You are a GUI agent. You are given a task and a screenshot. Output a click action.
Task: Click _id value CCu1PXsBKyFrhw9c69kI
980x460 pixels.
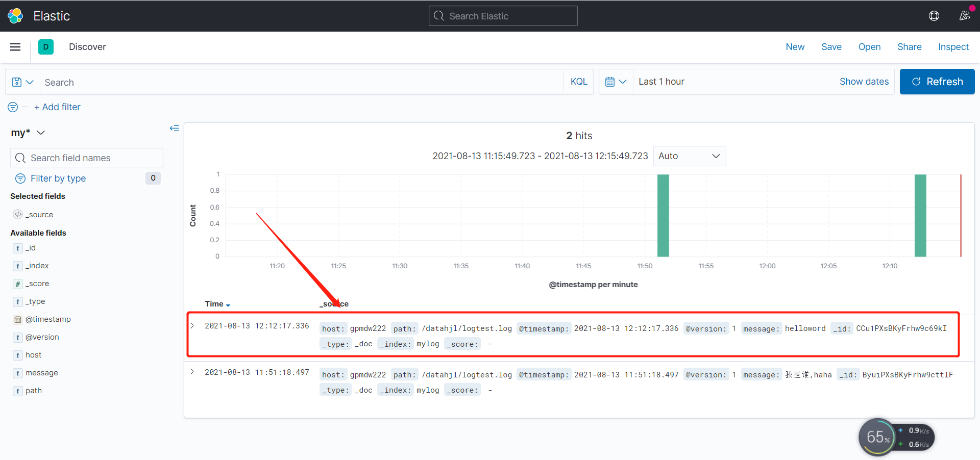pos(901,328)
